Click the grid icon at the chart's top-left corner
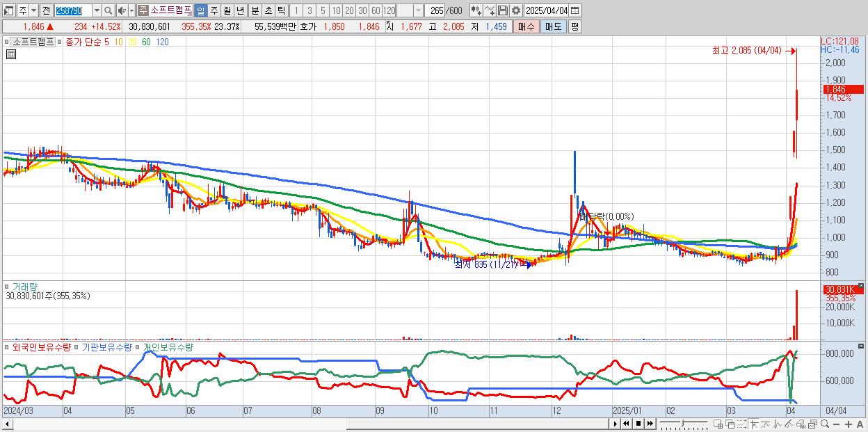Viewport: 868px width, 432px height. 10,54
